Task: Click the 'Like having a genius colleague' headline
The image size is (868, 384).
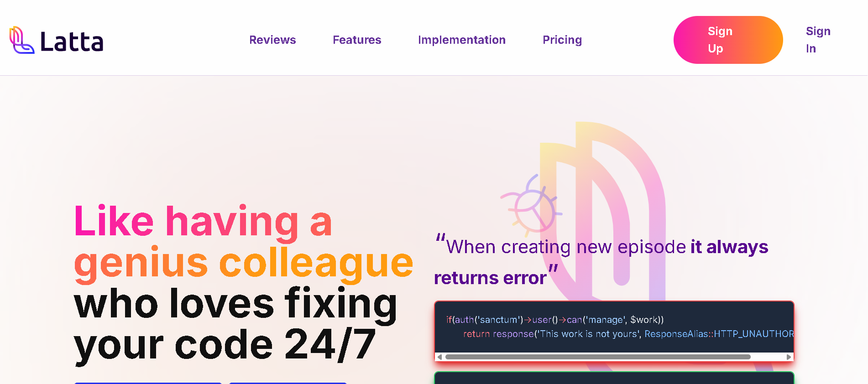Action: [243, 242]
